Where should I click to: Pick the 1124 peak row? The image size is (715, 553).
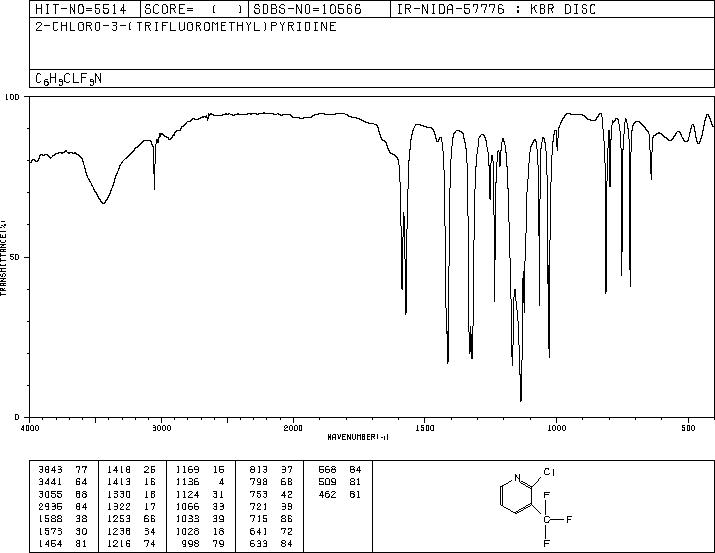[x=200, y=494]
